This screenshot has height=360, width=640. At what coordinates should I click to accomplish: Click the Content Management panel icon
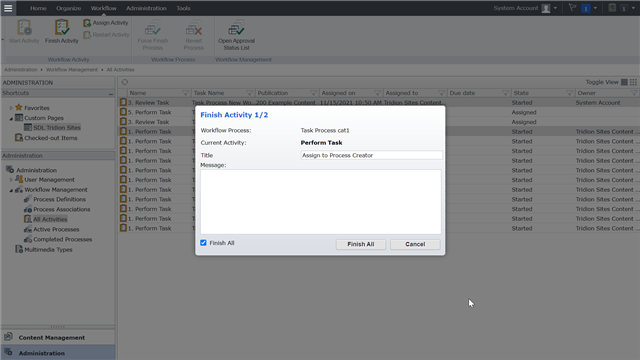pyautogui.click(x=8, y=337)
